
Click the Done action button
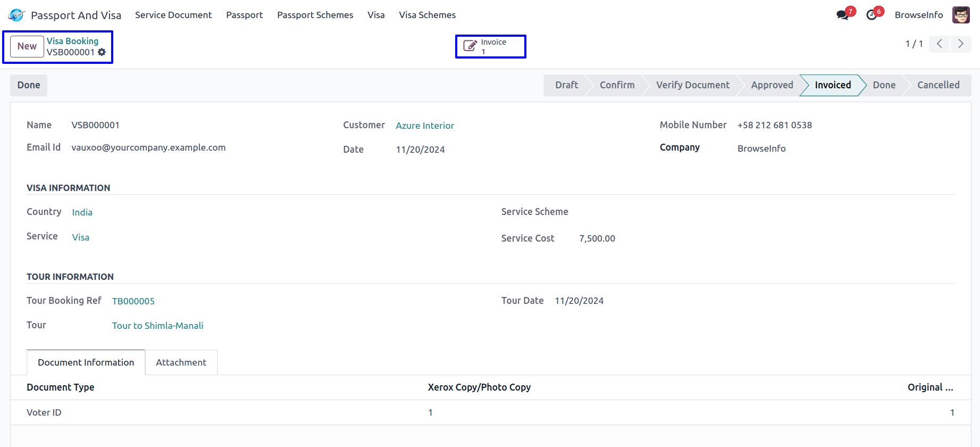[x=29, y=85]
